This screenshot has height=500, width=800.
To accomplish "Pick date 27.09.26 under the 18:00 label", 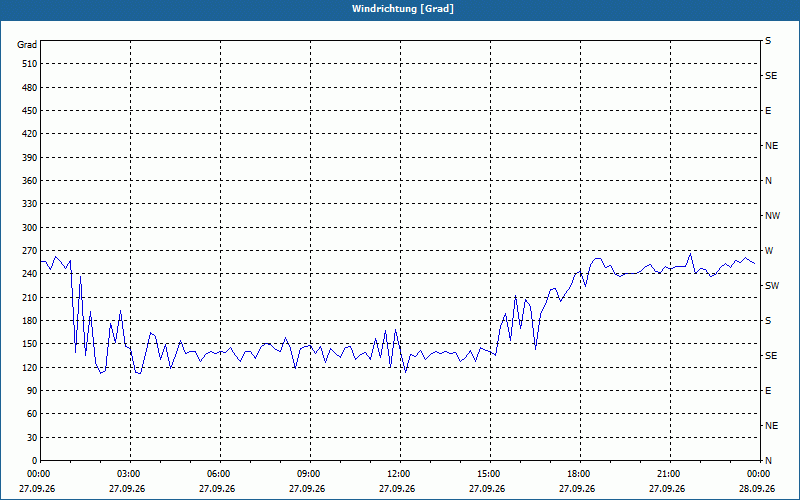I will click(x=577, y=489).
